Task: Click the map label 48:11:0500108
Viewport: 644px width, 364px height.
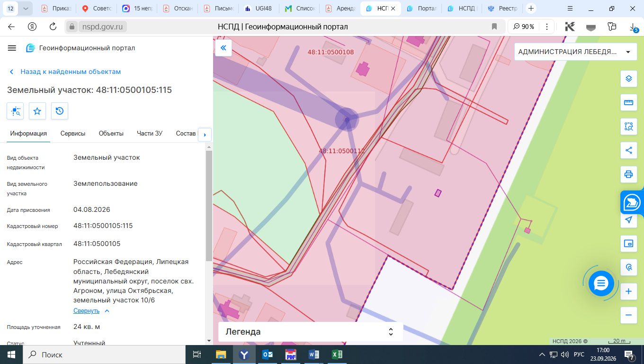Action: pyautogui.click(x=331, y=52)
